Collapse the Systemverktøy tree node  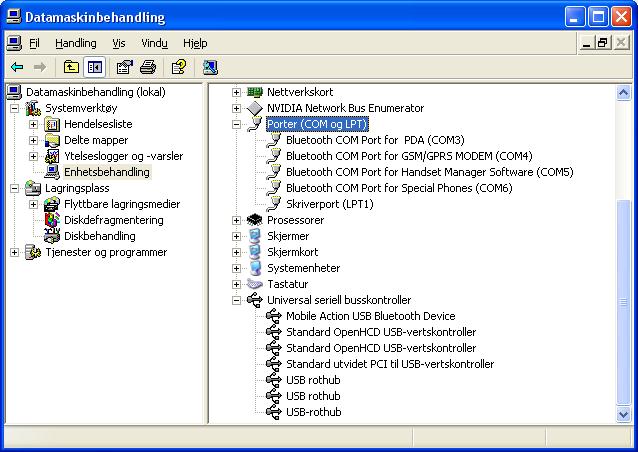tap(14, 108)
